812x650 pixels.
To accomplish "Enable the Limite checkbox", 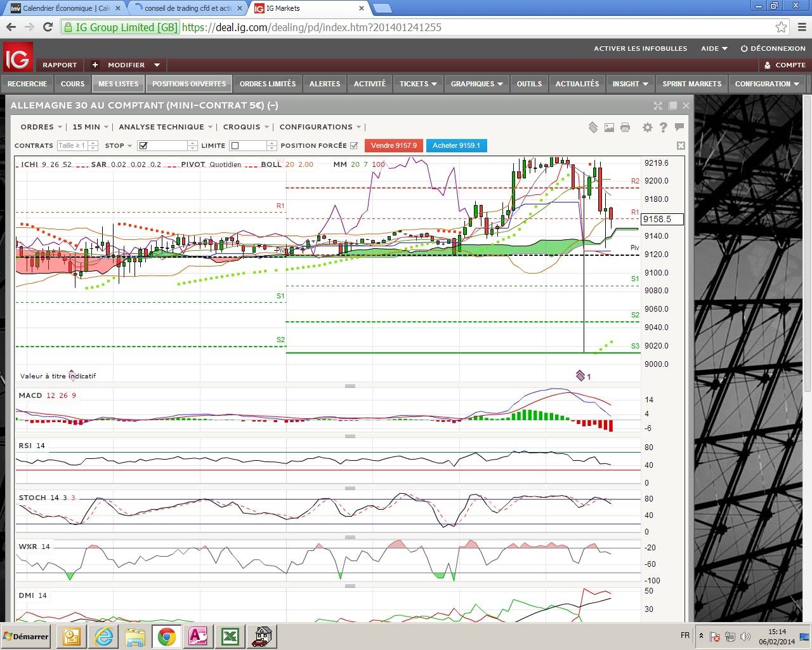I will point(235,146).
